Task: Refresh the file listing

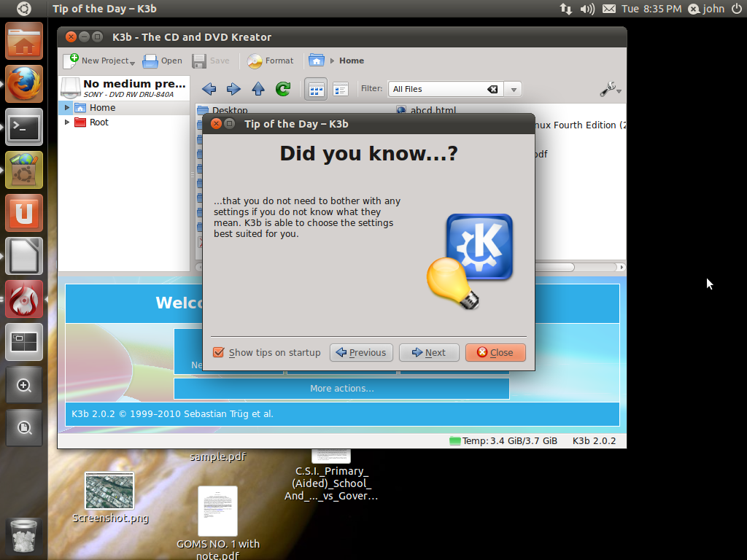Action: point(282,88)
